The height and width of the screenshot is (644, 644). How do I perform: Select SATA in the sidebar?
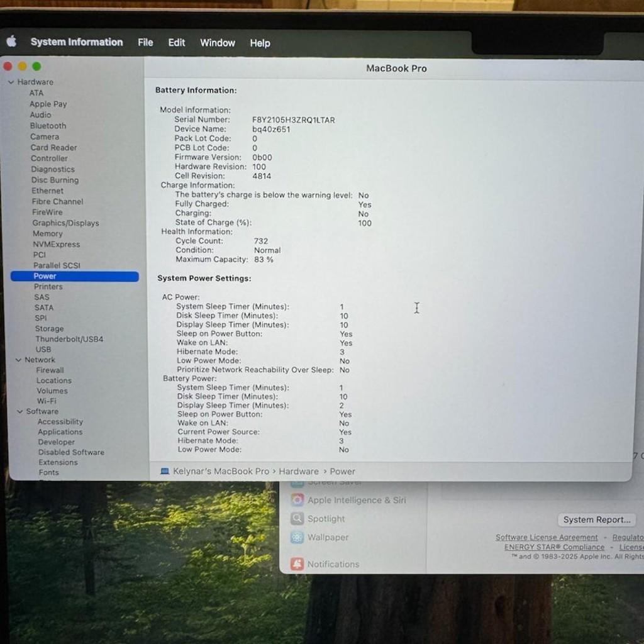44,307
